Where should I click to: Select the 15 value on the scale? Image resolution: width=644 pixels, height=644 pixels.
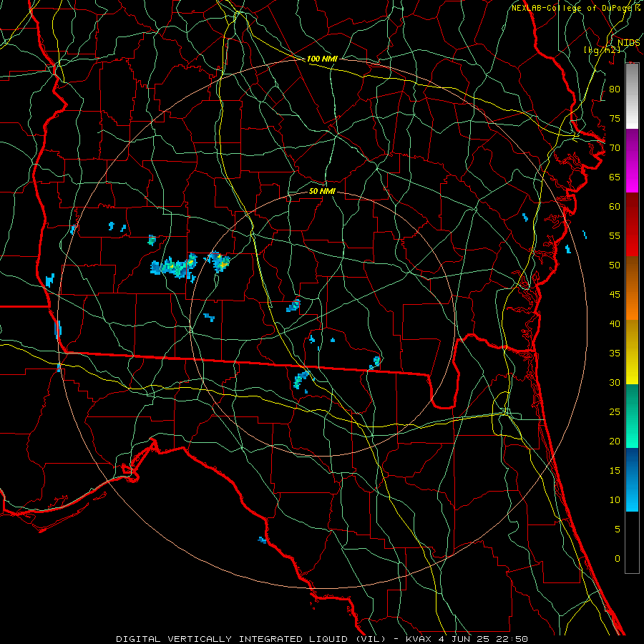click(x=615, y=470)
